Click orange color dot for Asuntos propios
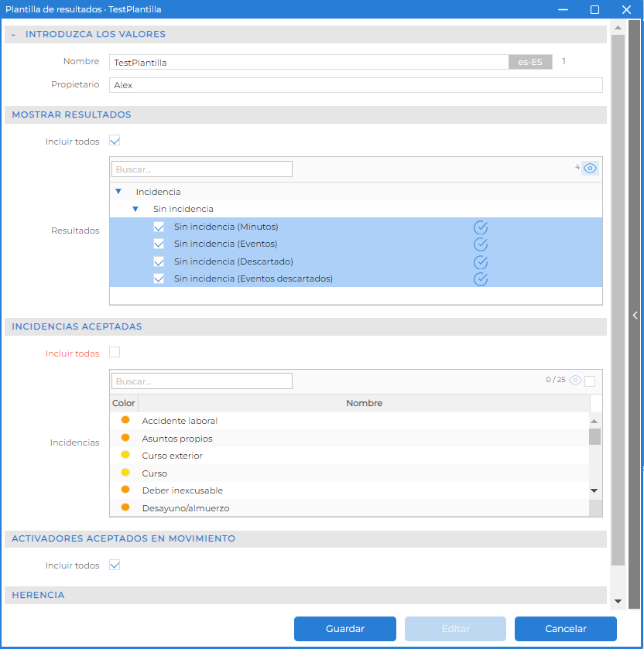 point(125,438)
